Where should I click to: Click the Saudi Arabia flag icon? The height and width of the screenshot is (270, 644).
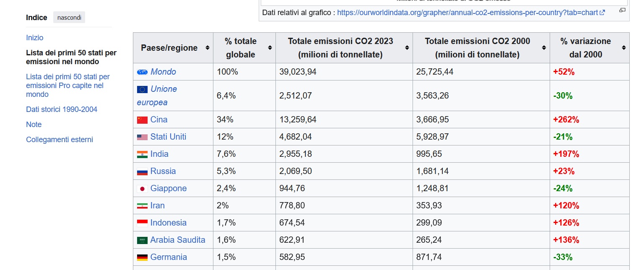coord(142,240)
